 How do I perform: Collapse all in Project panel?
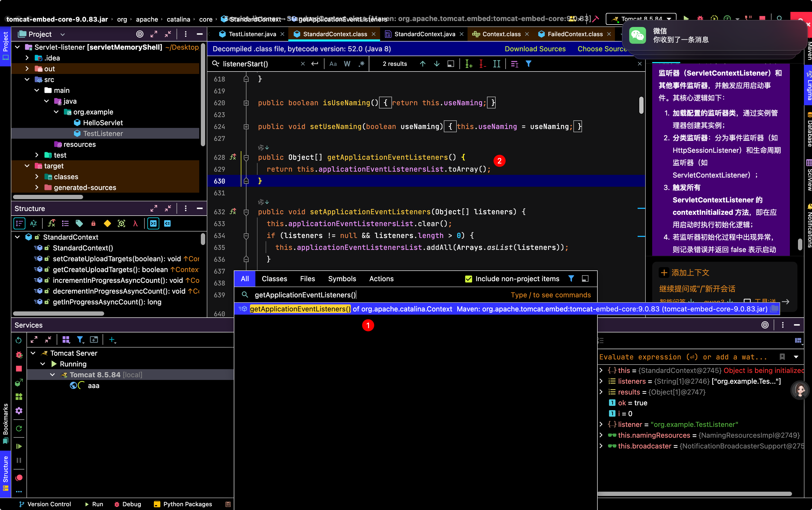click(x=168, y=34)
